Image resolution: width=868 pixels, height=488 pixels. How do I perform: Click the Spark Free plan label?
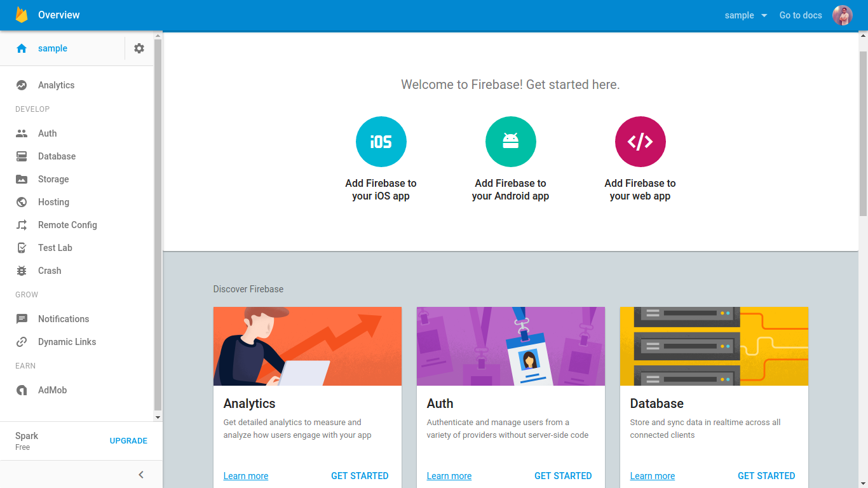27,441
